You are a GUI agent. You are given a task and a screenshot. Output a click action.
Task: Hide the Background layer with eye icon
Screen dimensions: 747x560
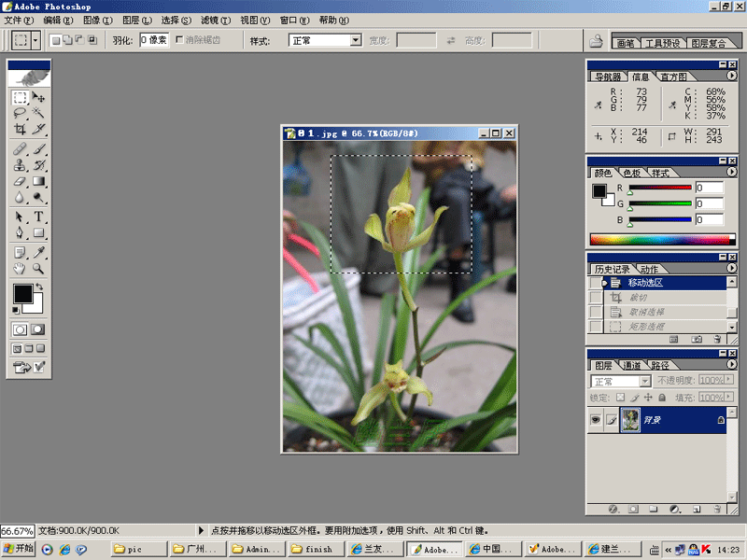[x=596, y=419]
